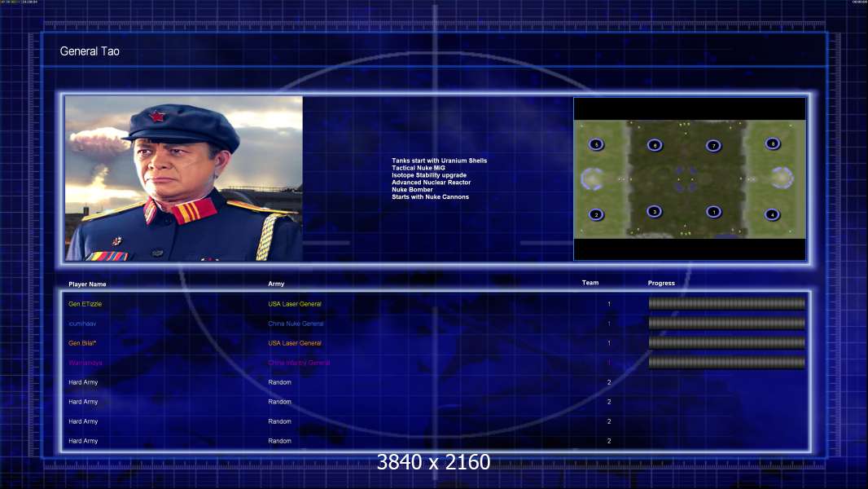Click 'Starts with Nuke Cannons' text
The image size is (868, 489).
click(430, 196)
